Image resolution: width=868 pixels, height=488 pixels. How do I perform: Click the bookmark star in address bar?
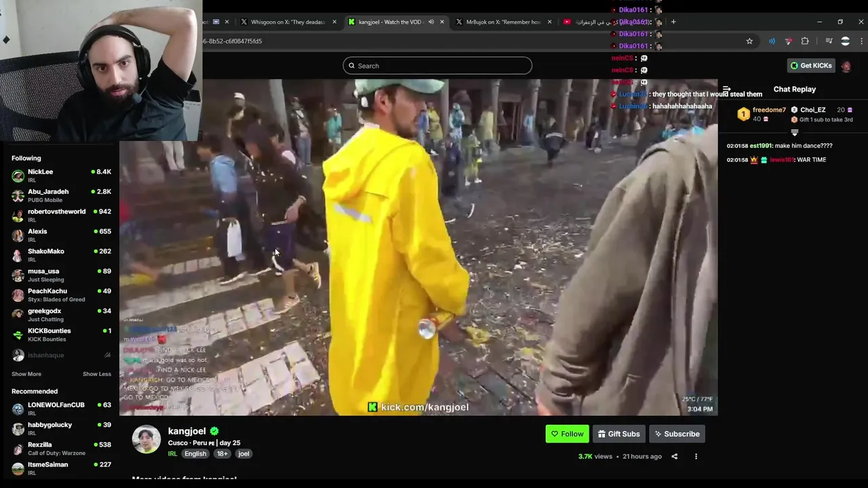click(749, 41)
